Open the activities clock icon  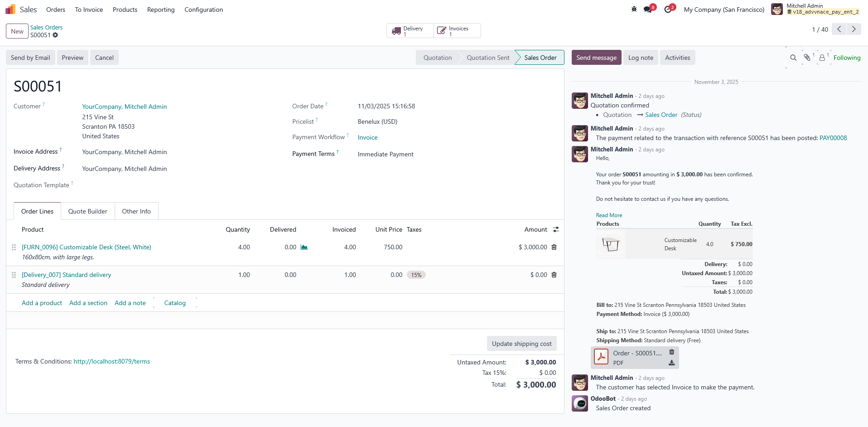tap(668, 9)
